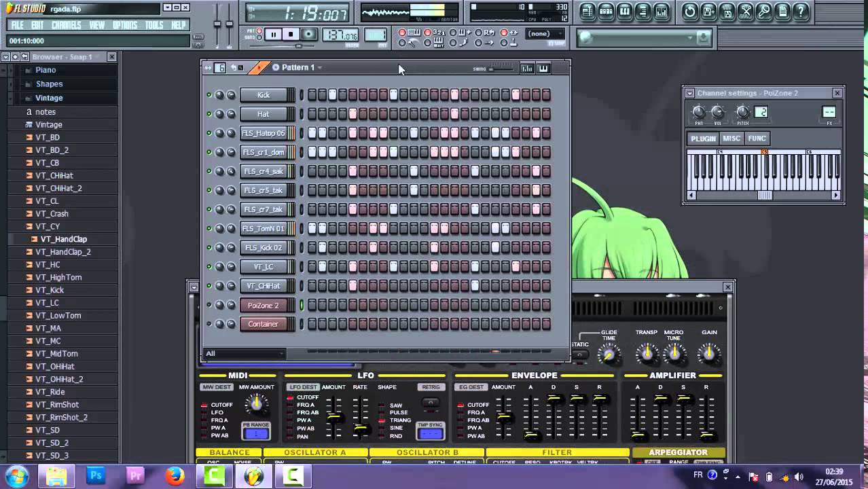Switch to FUNC tab in Channel settings
Image resolution: width=868 pixels, height=489 pixels.
tap(757, 139)
